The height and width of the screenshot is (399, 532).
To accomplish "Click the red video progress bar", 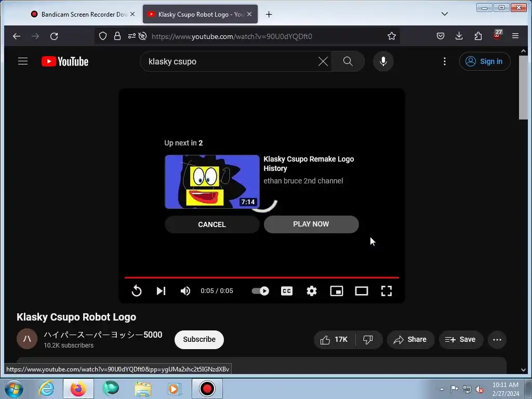I will (x=262, y=277).
